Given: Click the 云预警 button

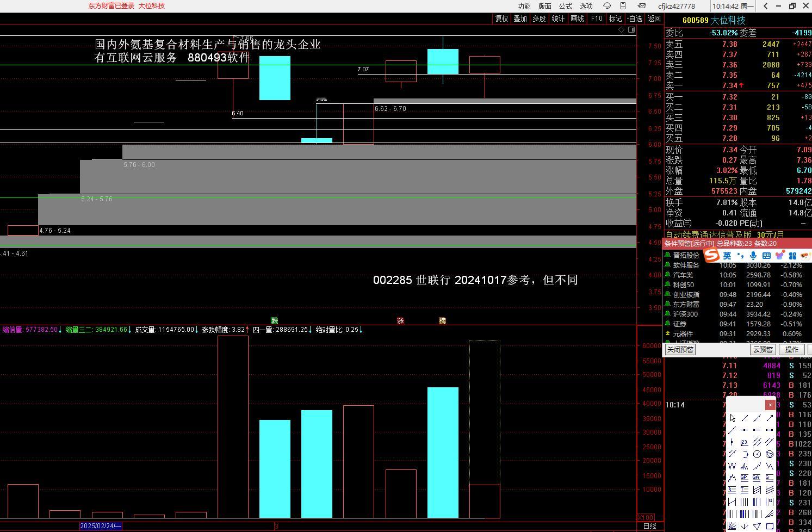Looking at the screenshot, I should tap(763, 350).
